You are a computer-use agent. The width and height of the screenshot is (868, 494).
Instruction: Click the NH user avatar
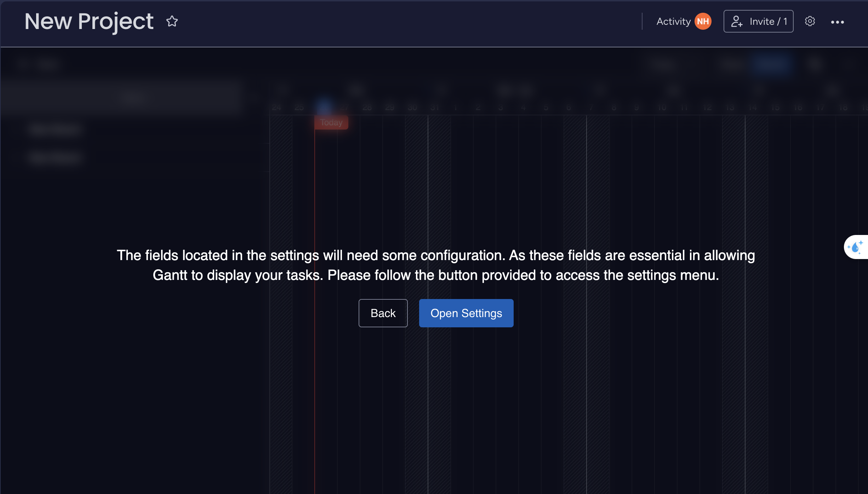[x=703, y=21]
